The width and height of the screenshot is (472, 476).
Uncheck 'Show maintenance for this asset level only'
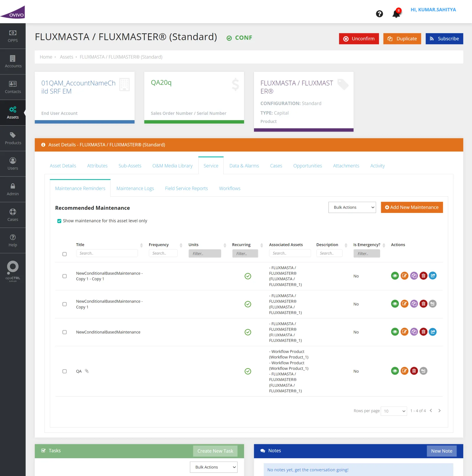click(59, 221)
